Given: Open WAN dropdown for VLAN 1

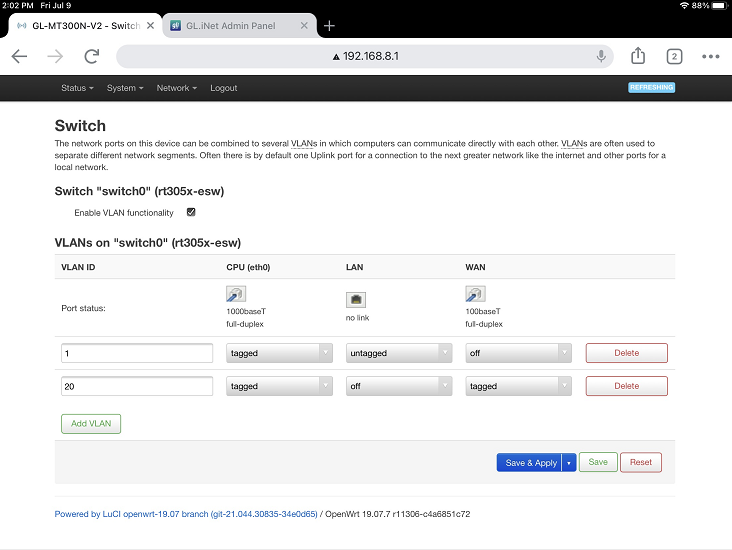Looking at the screenshot, I should [x=518, y=353].
